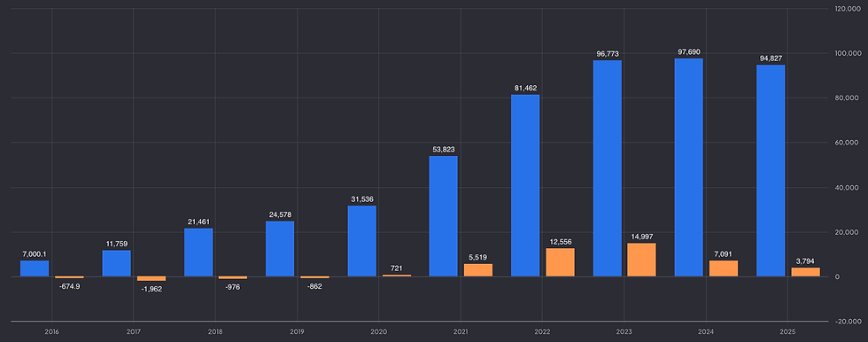
Task: Click the value label 14,997
Action: pyautogui.click(x=641, y=237)
